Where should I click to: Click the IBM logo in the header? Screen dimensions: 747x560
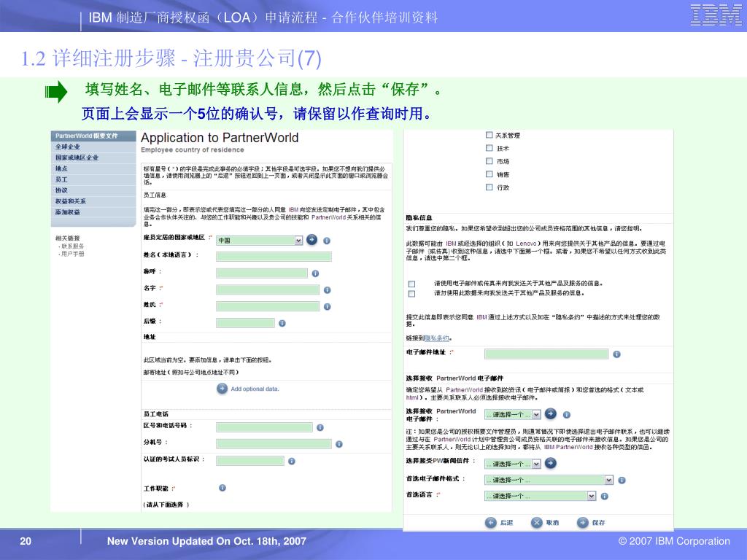pyautogui.click(x=716, y=15)
